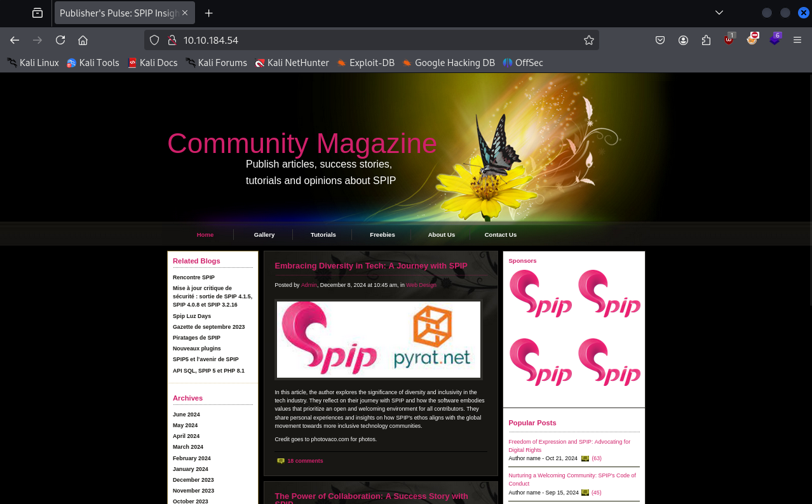Open the Gallery navigation item

(264, 235)
